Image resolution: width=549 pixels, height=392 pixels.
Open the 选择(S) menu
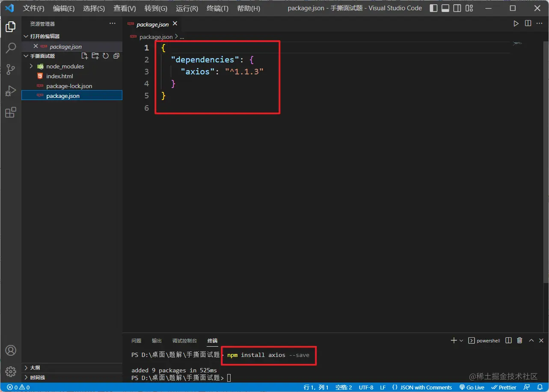click(94, 8)
